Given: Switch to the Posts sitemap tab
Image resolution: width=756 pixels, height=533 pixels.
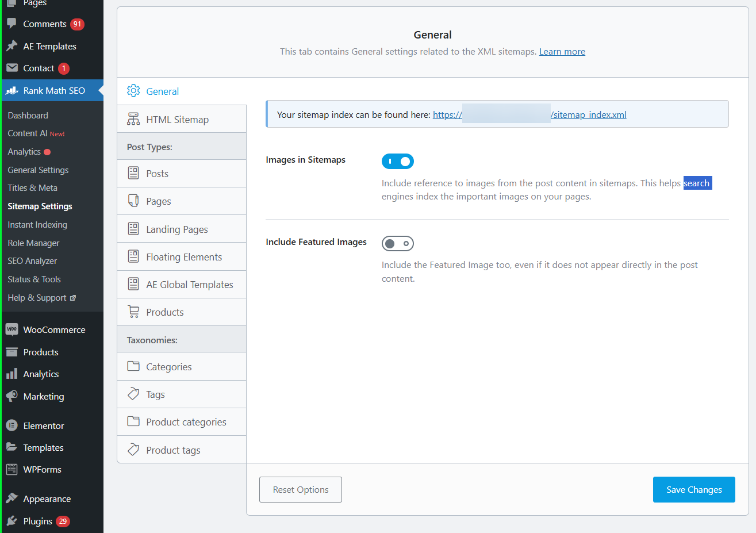Looking at the screenshot, I should pyautogui.click(x=182, y=174).
